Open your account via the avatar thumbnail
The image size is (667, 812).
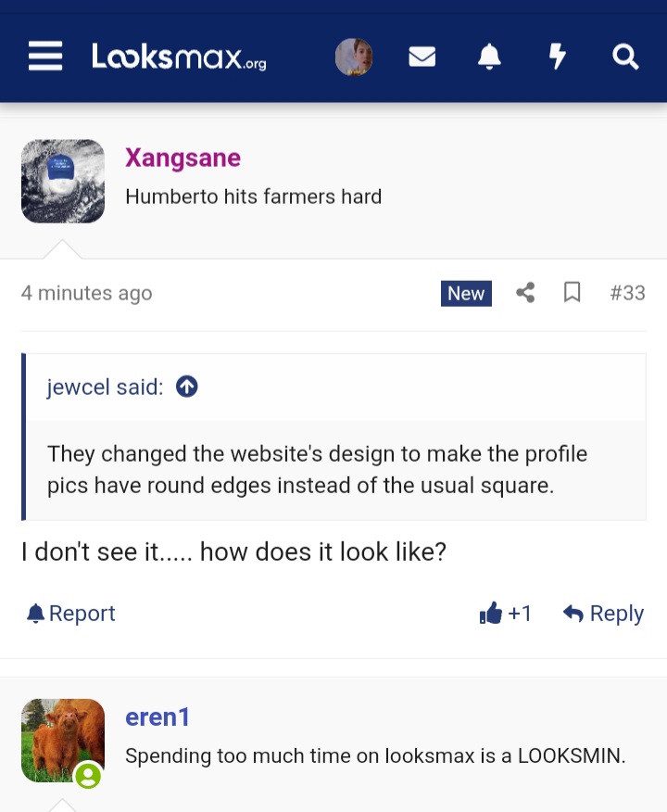pos(354,57)
